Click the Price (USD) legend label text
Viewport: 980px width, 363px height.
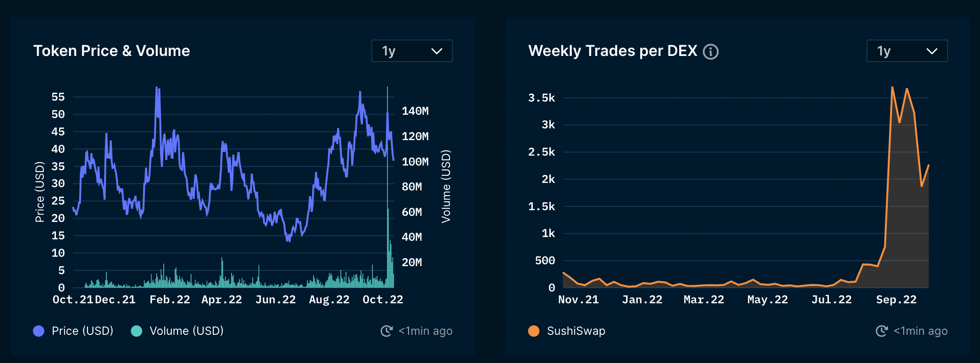(x=84, y=331)
